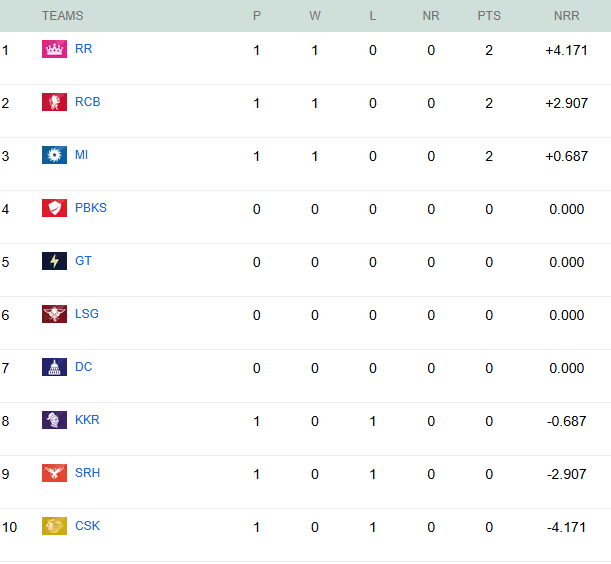This screenshot has width=611, height=564.
Task: Click the PBKS red shield logo
Action: 54,208
